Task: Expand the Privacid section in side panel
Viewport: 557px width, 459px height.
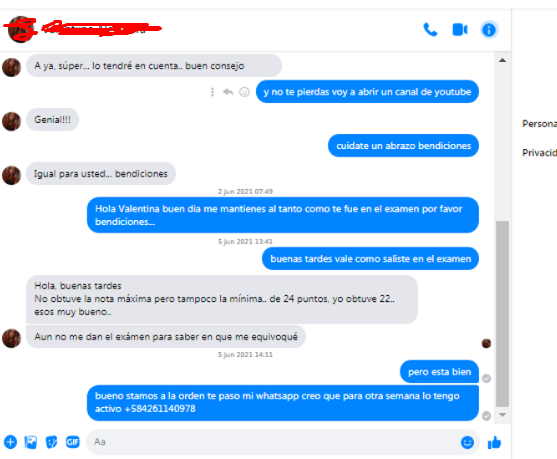Action: (x=539, y=153)
